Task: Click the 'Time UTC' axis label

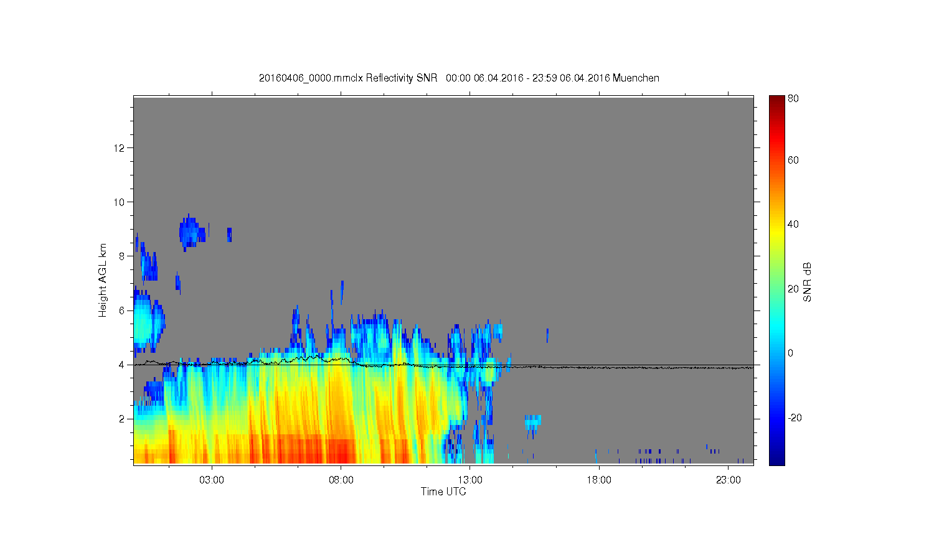Action: coord(443,492)
